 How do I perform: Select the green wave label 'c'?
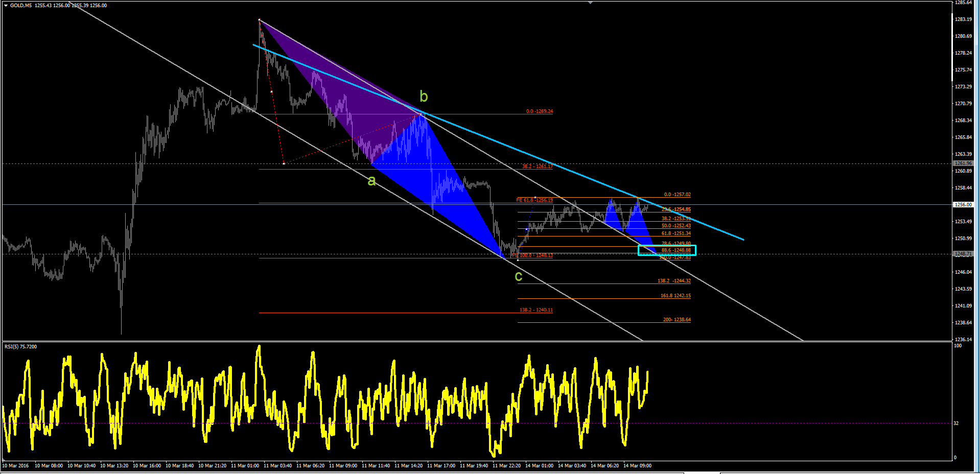(518, 277)
